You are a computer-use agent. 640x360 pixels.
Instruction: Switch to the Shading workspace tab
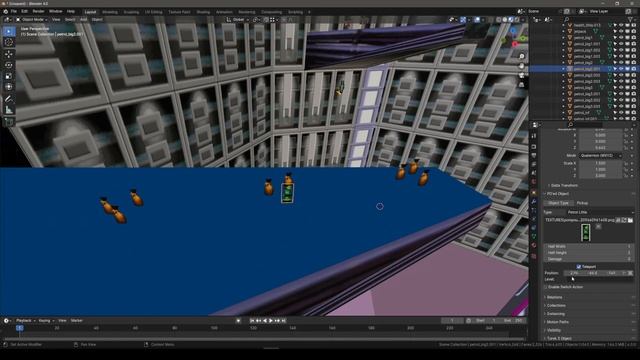203,12
